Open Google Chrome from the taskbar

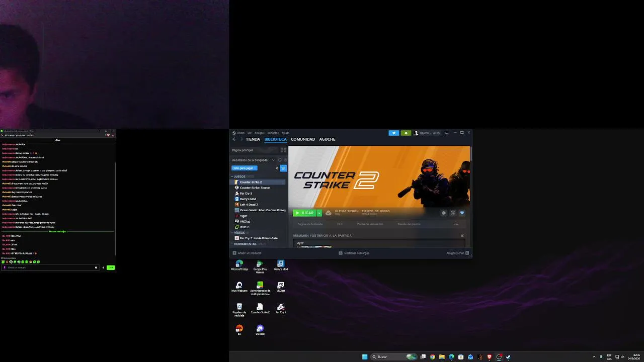pos(432,357)
